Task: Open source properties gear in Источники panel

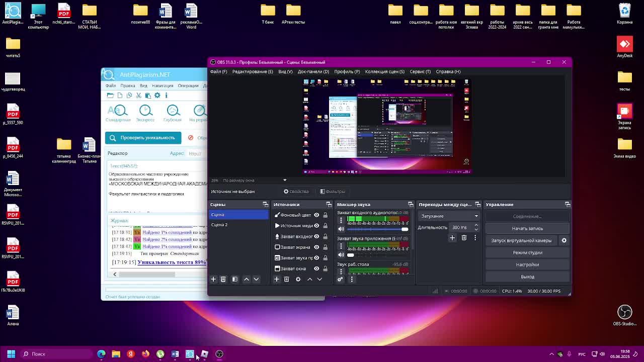Action: 298,279
